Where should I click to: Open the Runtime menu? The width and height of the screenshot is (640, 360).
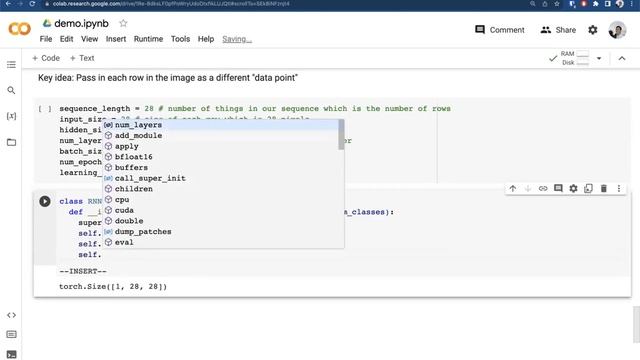[x=148, y=39]
